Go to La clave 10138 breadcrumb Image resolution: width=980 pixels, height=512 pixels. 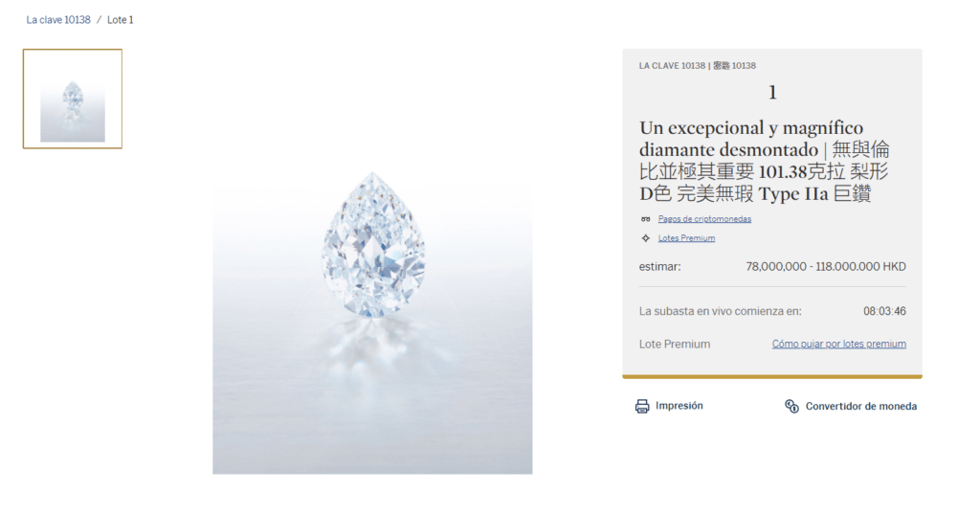58,20
